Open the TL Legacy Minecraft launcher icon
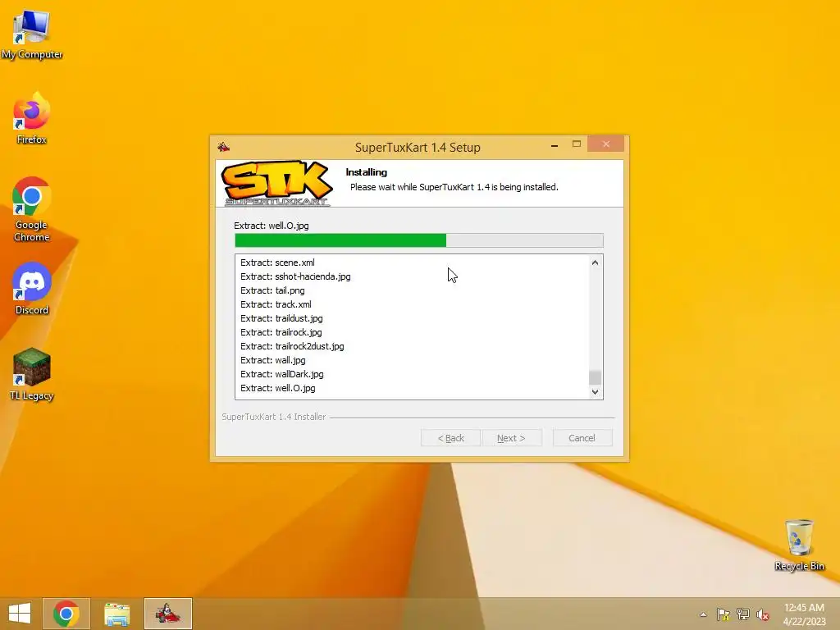This screenshot has width=840, height=630. [x=32, y=374]
